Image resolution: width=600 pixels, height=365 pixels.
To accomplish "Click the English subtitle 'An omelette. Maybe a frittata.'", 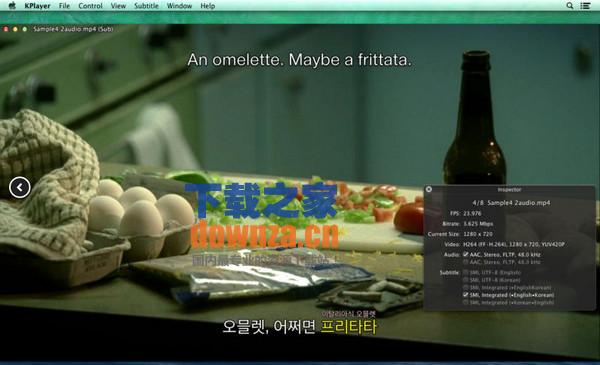I will coord(299,60).
